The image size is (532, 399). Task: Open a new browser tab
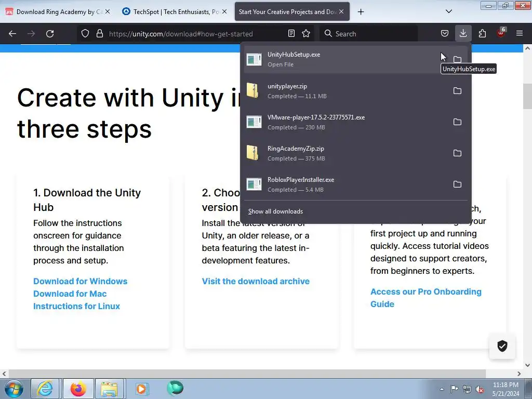click(361, 12)
